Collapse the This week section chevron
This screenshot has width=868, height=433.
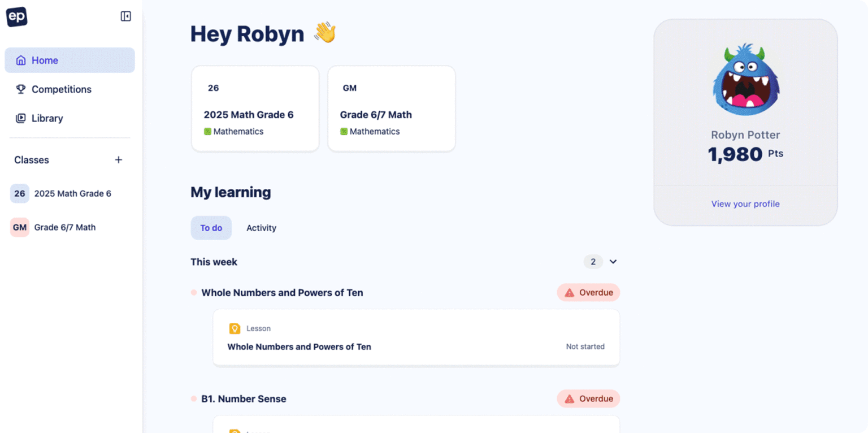(613, 262)
